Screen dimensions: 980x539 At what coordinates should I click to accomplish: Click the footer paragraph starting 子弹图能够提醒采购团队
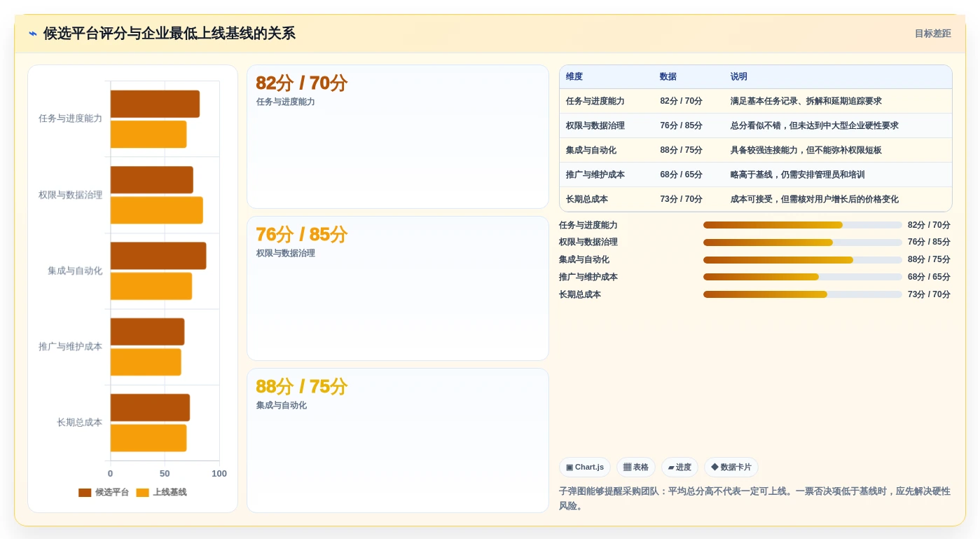coord(754,498)
